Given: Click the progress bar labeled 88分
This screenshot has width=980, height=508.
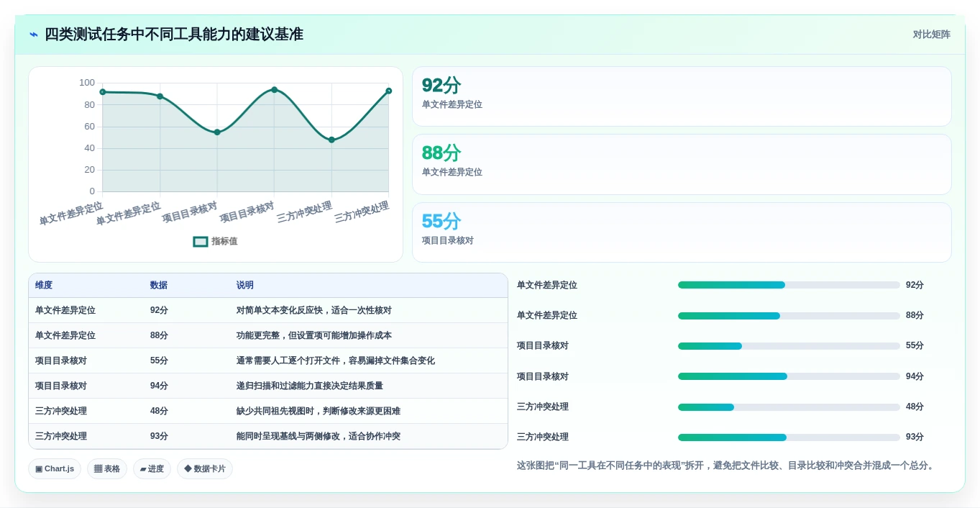Looking at the screenshot, I should pos(789,316).
